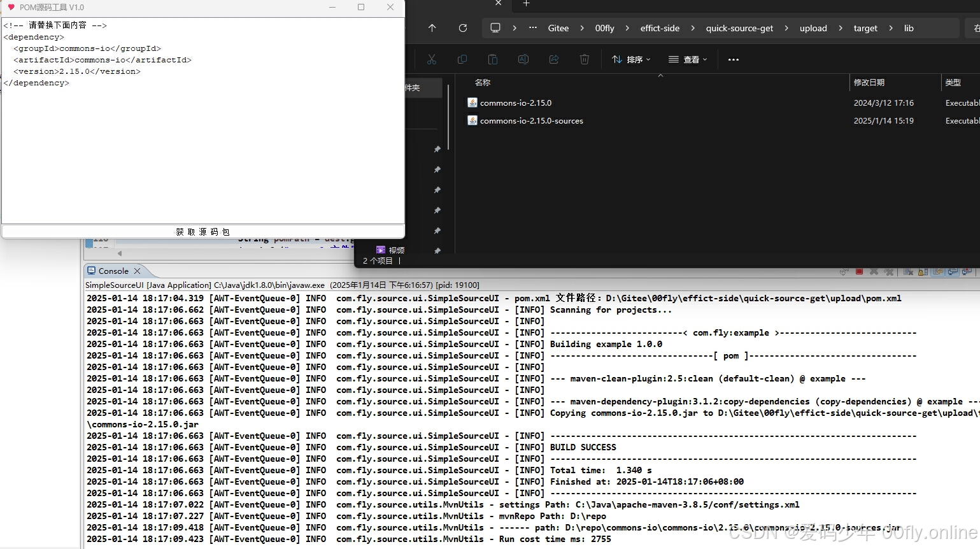Click the Run cost time ms: 2755 line

[x=555, y=539]
